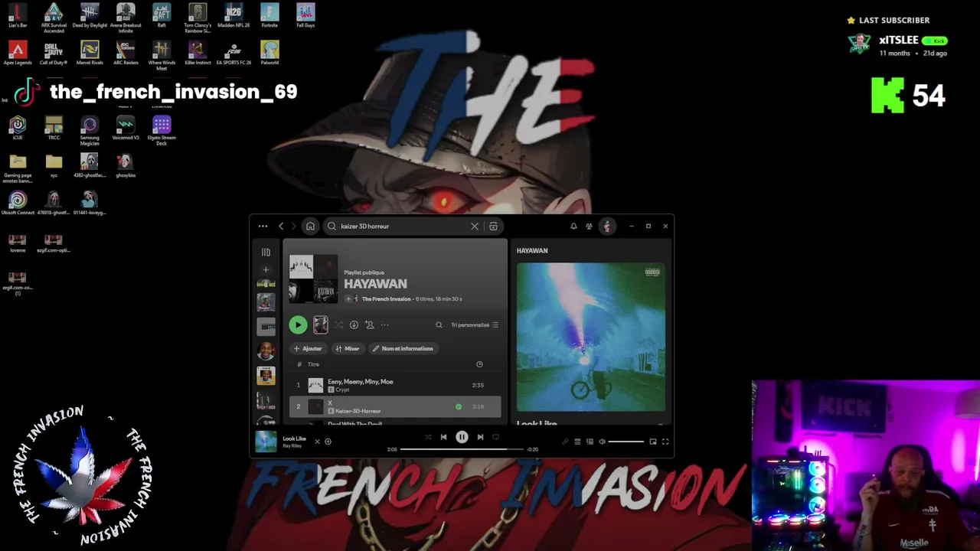Open Friend Activity icon
Screen dimensions: 980x551
[x=589, y=227]
